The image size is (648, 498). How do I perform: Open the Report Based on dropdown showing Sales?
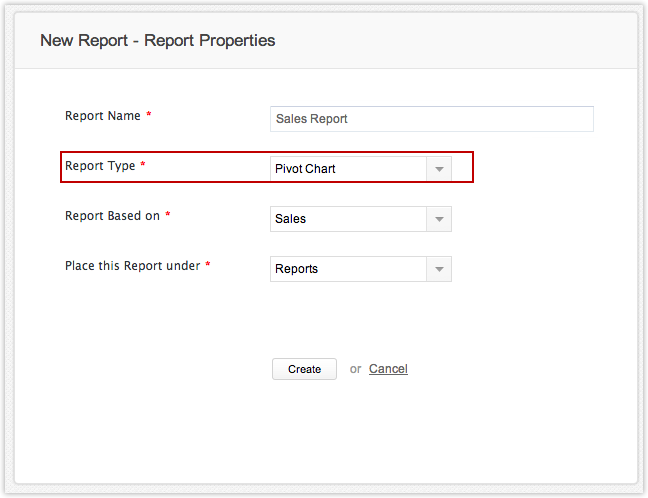click(349, 219)
